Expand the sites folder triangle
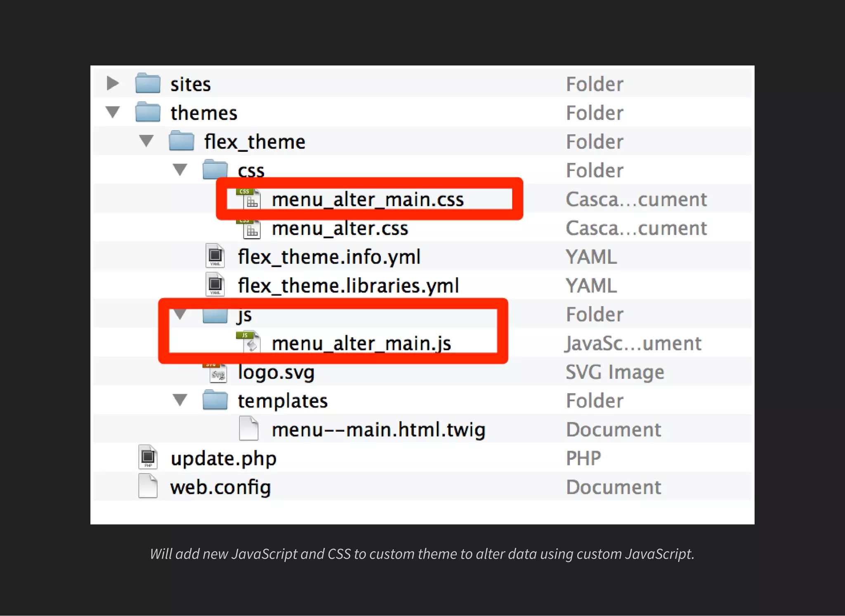The width and height of the screenshot is (845, 616). [x=113, y=83]
